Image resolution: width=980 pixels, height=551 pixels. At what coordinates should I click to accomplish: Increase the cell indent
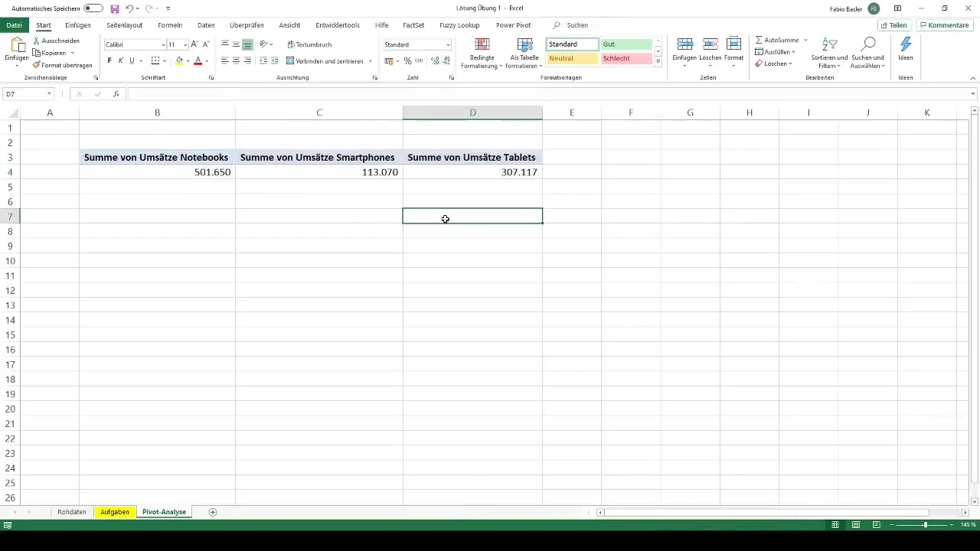(x=274, y=60)
